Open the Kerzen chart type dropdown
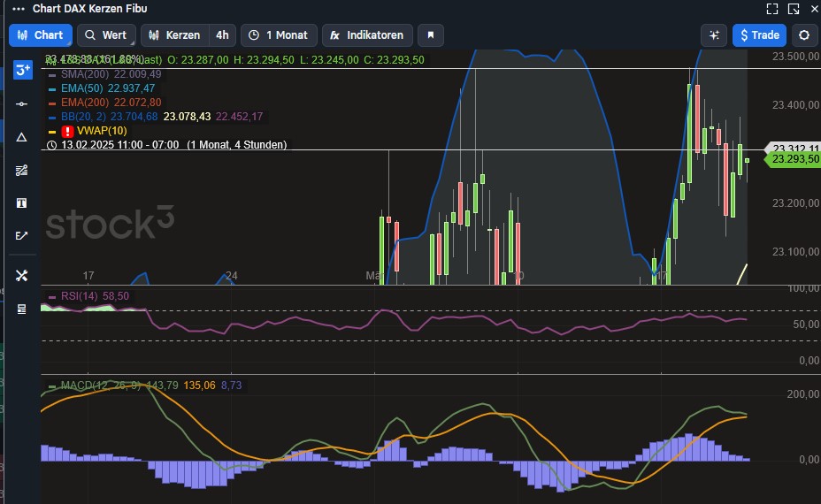Viewport: 821px width, 504px height. [175, 35]
